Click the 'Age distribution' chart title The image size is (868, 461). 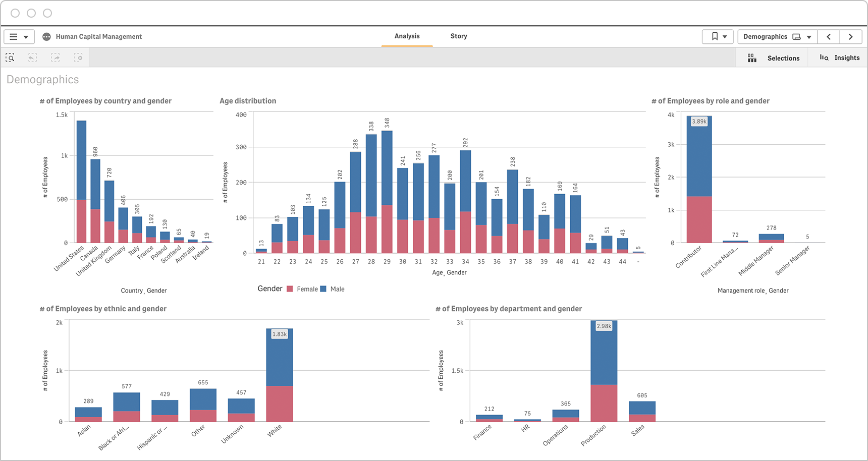coord(248,101)
